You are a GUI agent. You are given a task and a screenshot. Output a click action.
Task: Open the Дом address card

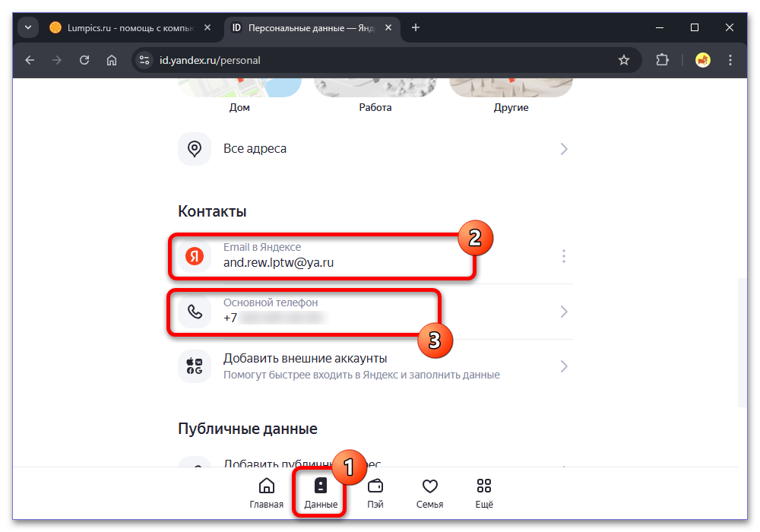(239, 96)
